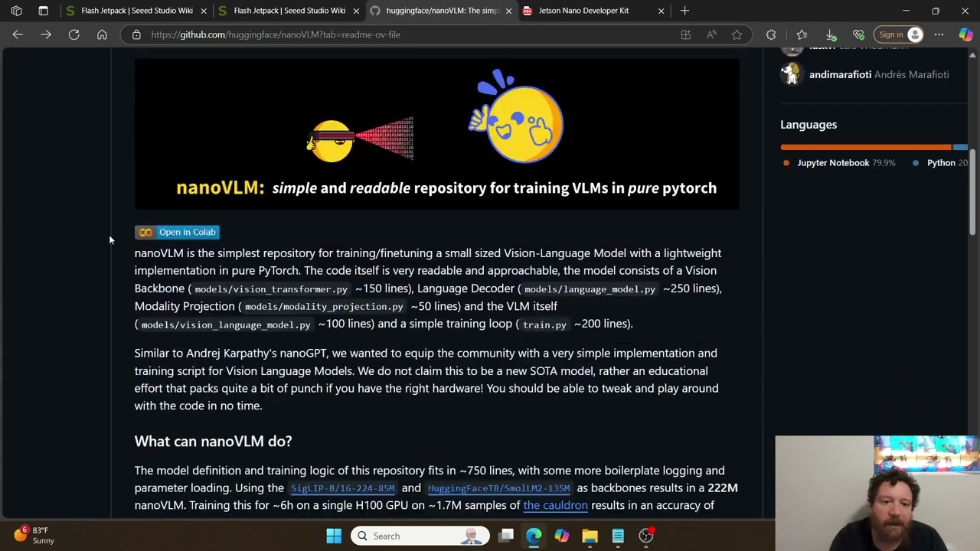
Task: Reload the nanoVLM GitHub page
Action: click(x=74, y=34)
